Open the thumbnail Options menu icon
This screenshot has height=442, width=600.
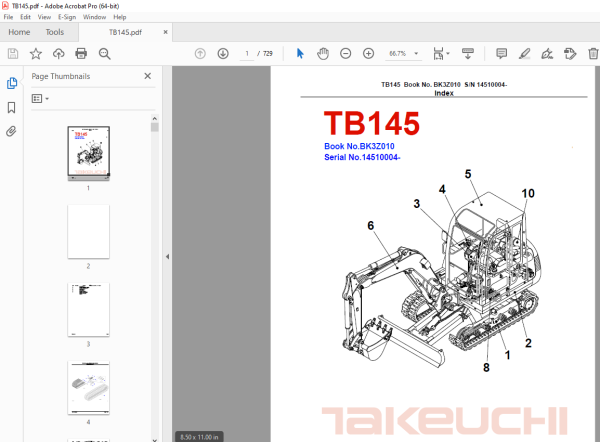coord(40,99)
